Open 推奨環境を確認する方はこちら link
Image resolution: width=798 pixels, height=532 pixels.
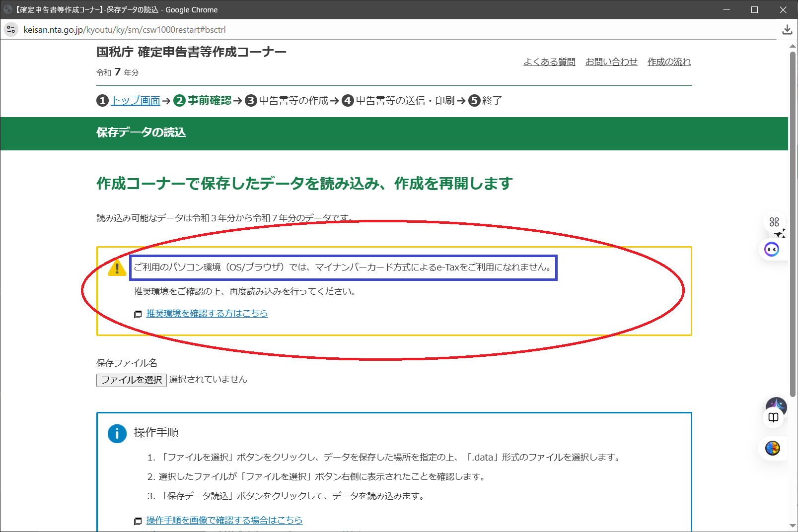click(x=207, y=313)
